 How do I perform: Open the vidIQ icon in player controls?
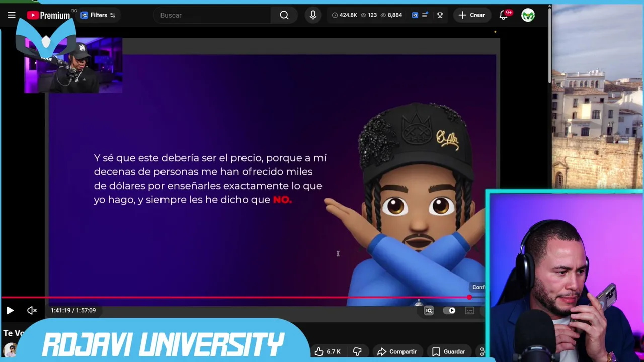point(429,311)
